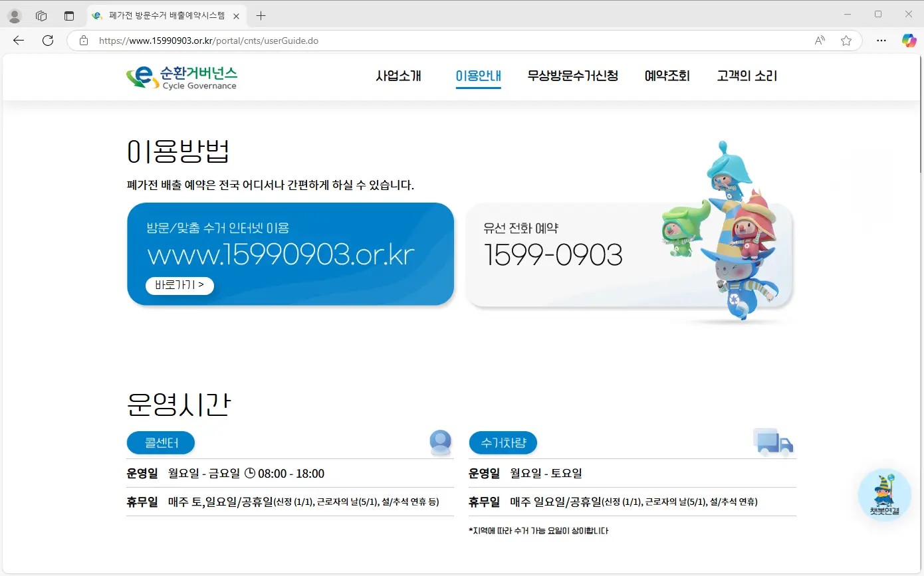Open the vertical tabs icon

pos(69,15)
